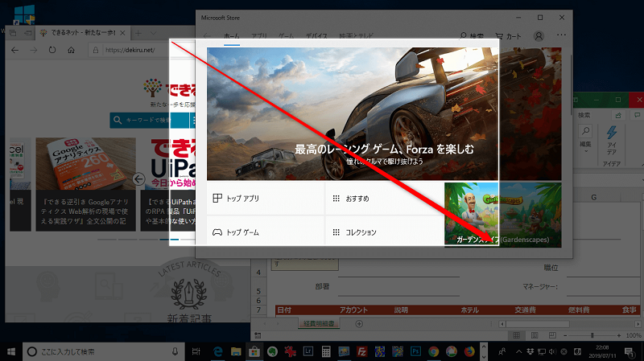Open Task View from the taskbar
Image resolution: width=644 pixels, height=361 pixels.
[x=196, y=351]
